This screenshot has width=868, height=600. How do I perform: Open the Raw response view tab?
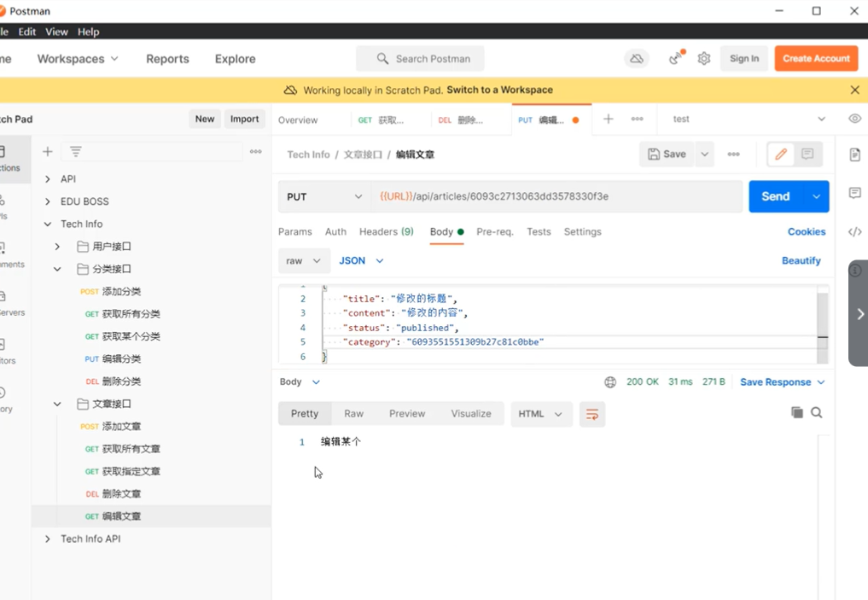(353, 414)
